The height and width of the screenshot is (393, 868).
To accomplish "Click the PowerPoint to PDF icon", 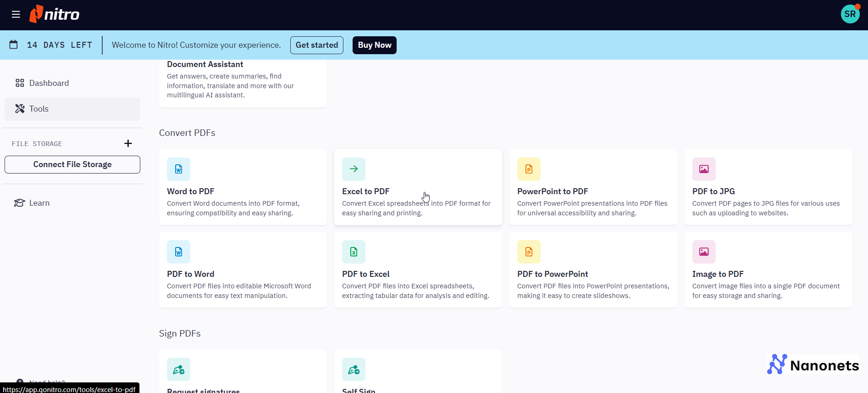I will coord(529,169).
